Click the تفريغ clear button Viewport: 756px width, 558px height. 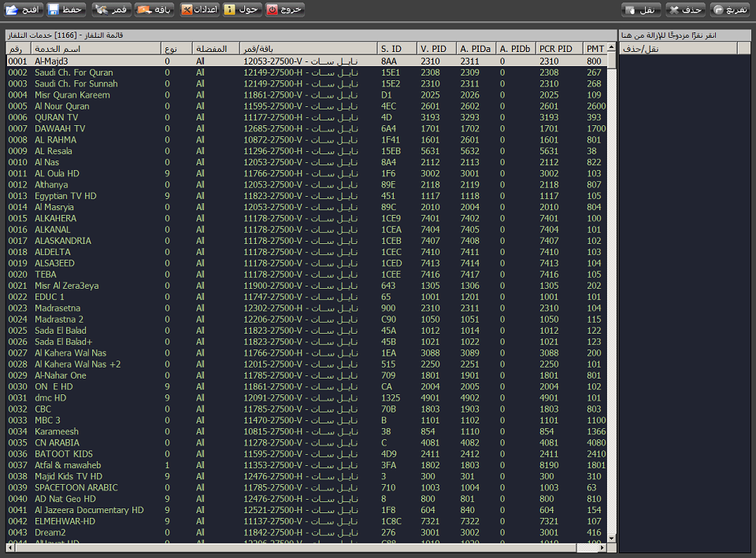[730, 9]
